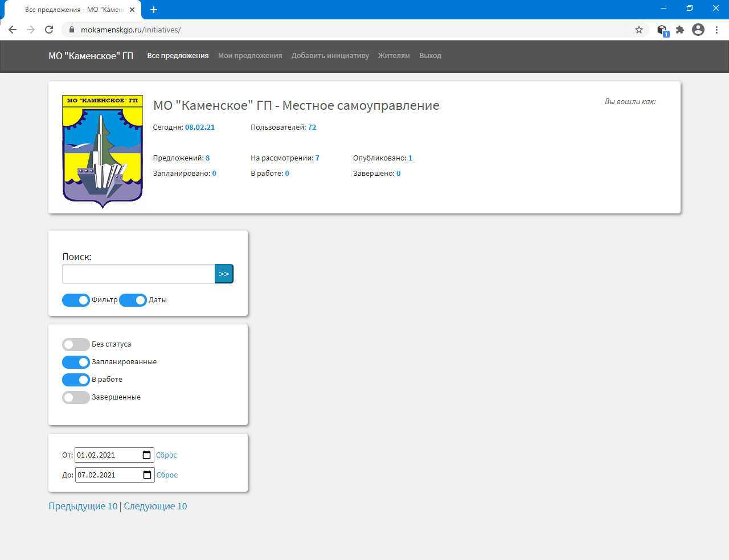The image size is (729, 560).
Task: Click the Сброс link next to От date
Action: (166, 455)
